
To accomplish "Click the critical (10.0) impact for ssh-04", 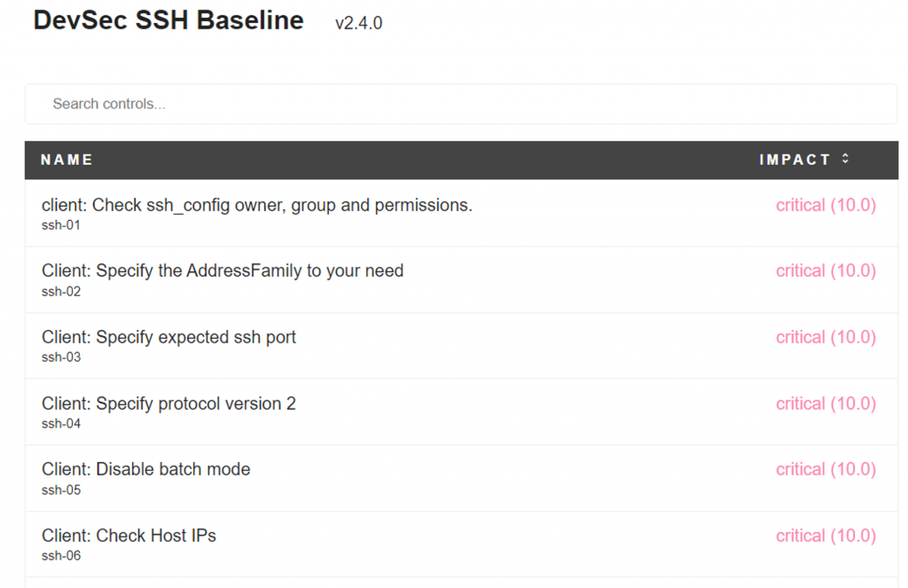I will coord(826,404).
